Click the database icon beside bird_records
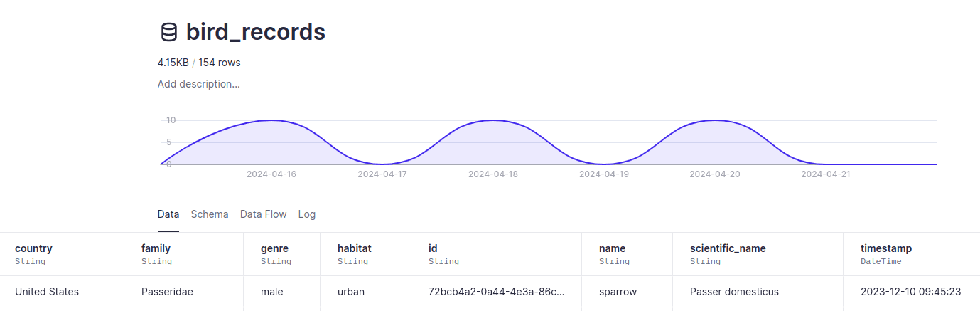The width and height of the screenshot is (980, 311). (168, 32)
